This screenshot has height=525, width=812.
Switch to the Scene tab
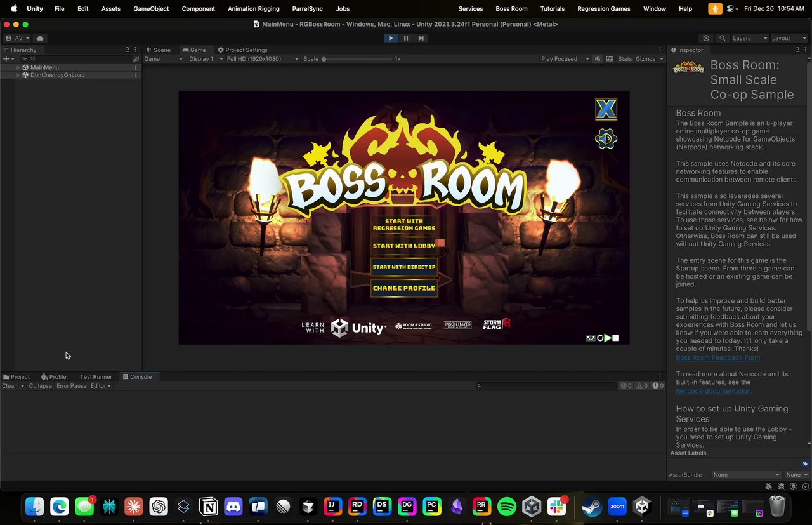coord(158,50)
